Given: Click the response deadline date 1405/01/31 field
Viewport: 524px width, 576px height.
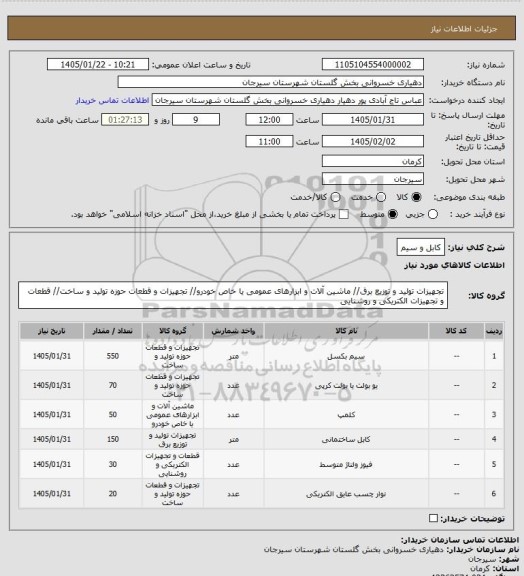Looking at the screenshot, I should click(373, 120).
